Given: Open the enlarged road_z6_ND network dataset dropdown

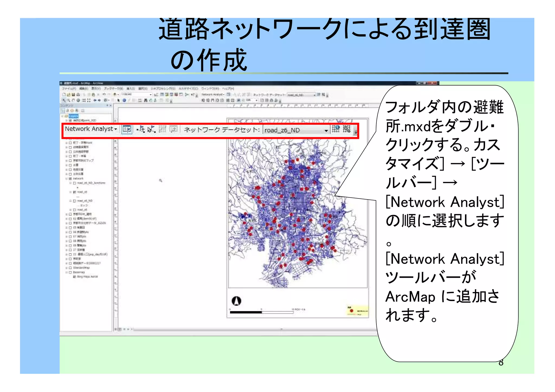Looking at the screenshot, I should pyautogui.click(x=296, y=130).
